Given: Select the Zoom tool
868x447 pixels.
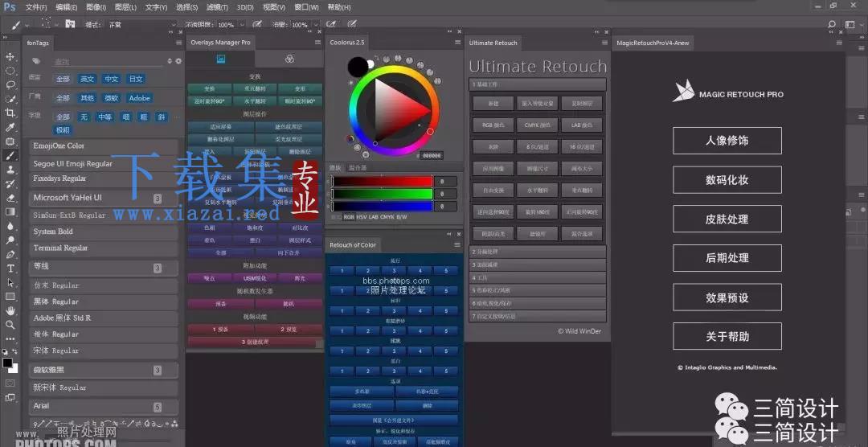Looking at the screenshot, I should [10, 325].
